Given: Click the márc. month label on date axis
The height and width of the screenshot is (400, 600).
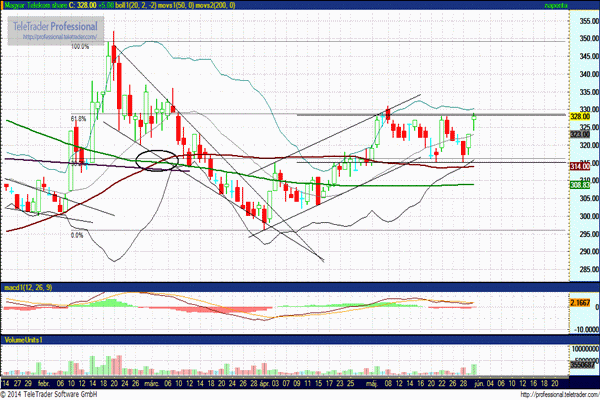Looking at the screenshot, I should [152, 383].
